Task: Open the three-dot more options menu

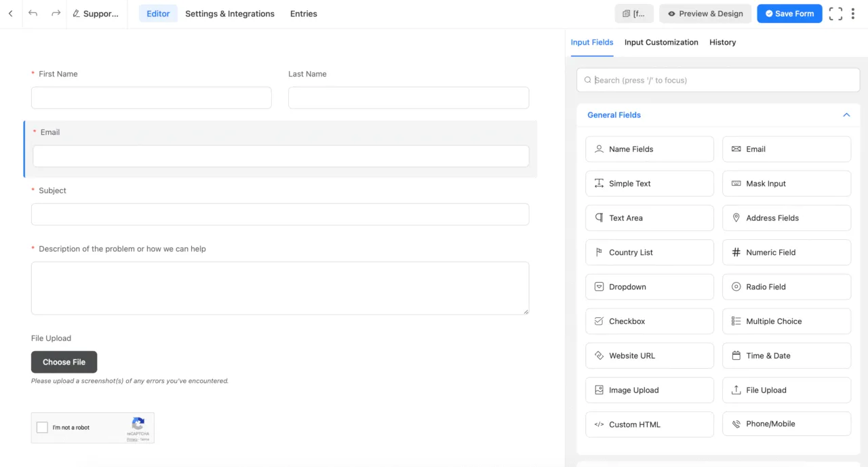Action: 853,14
